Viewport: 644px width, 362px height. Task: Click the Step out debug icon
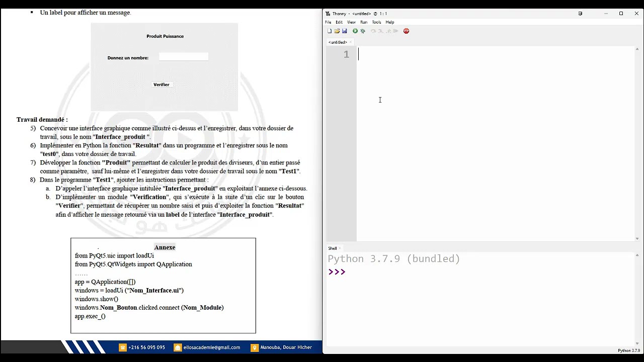388,31
